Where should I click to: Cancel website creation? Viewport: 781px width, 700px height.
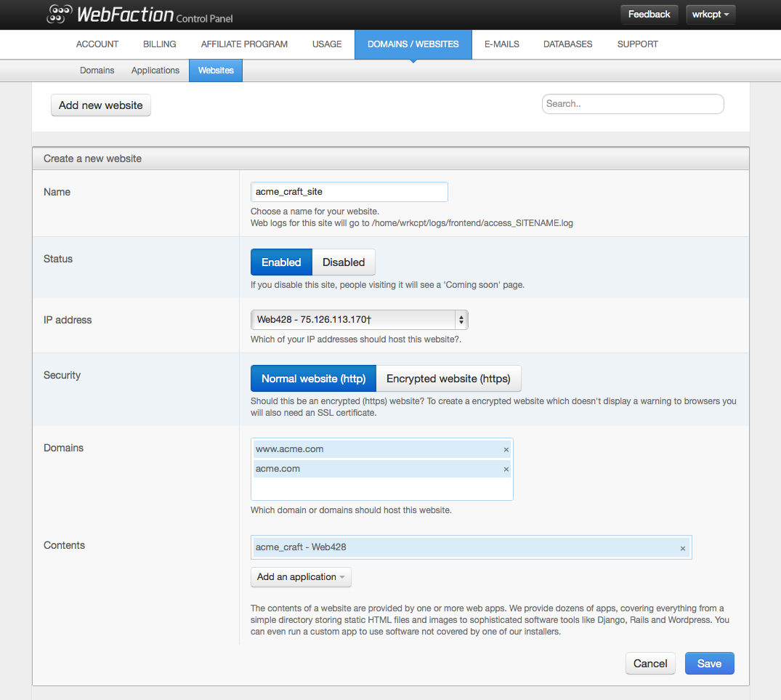650,664
